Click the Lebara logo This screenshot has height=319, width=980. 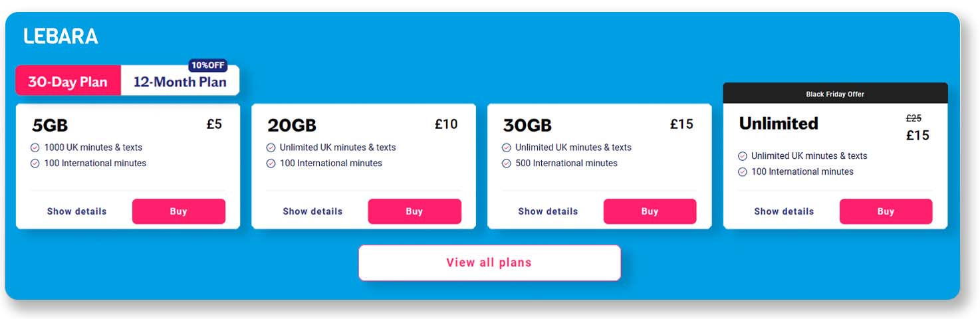pos(61,37)
